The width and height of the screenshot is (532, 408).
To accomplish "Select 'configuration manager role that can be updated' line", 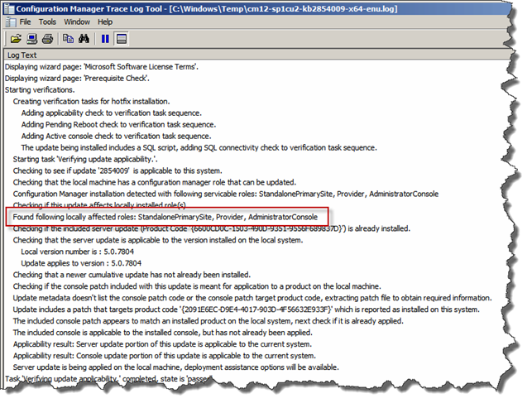I will (x=155, y=182).
